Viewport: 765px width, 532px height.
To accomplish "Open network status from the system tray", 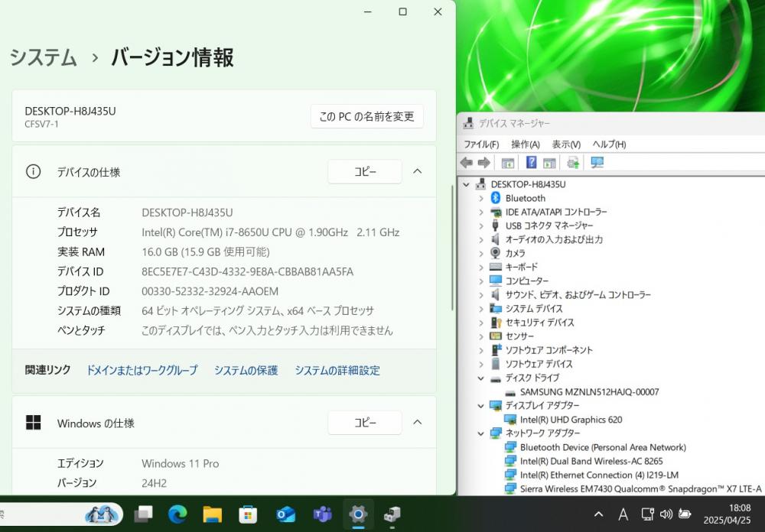I will click(x=647, y=514).
